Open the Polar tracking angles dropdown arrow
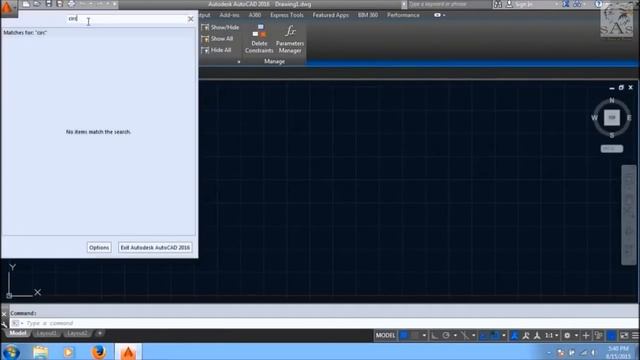640x360 pixels. (455, 336)
